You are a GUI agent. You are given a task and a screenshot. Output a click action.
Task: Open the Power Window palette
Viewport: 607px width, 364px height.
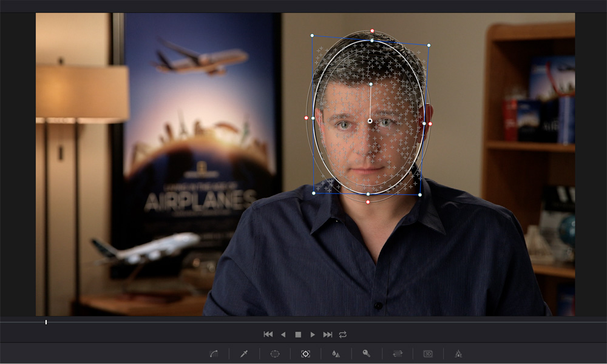pyautogui.click(x=274, y=353)
